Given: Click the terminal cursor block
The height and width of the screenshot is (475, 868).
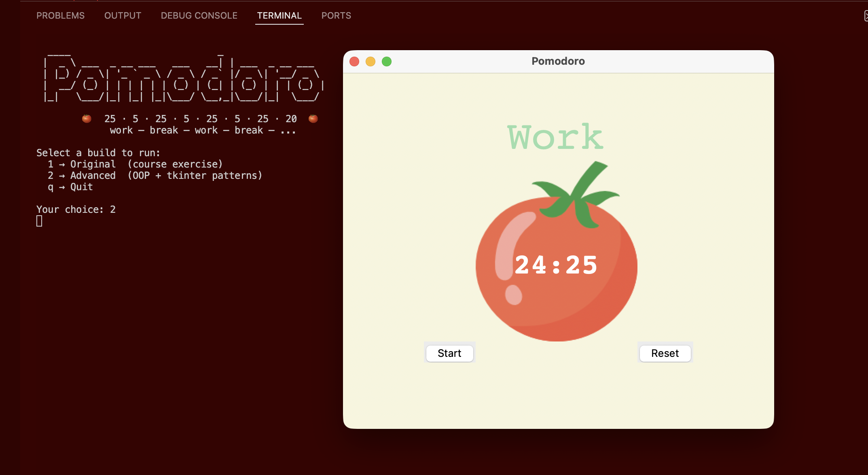Looking at the screenshot, I should pyautogui.click(x=39, y=221).
